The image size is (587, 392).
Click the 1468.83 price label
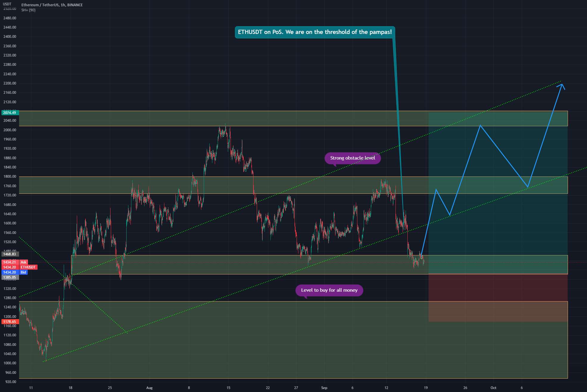[10, 254]
